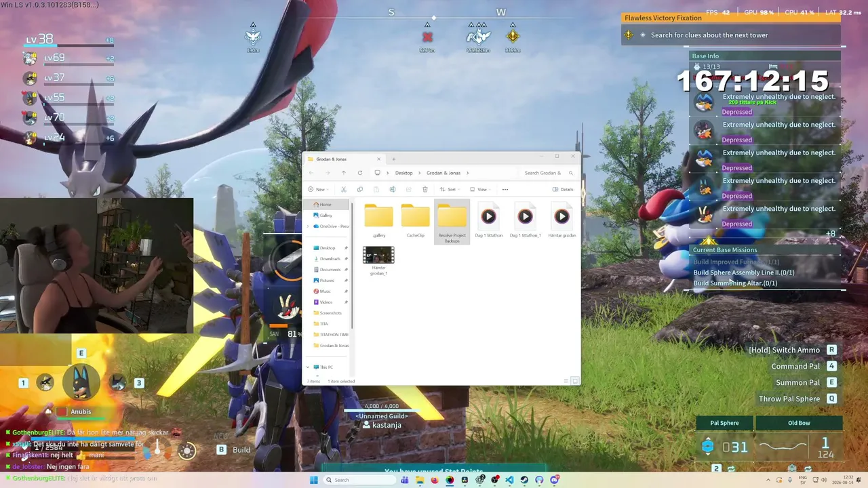This screenshot has width=868, height=488.
Task: Select the Dag 1 tittathon video file
Action: point(488,220)
